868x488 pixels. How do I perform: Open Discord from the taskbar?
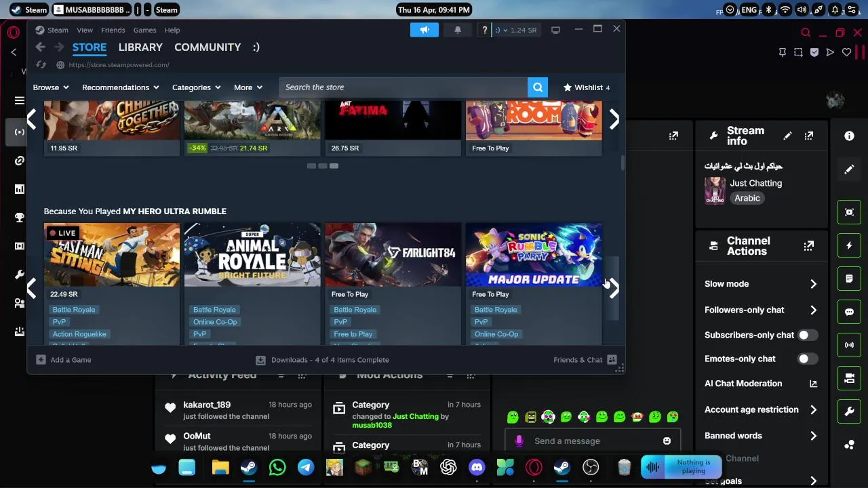pos(477,467)
